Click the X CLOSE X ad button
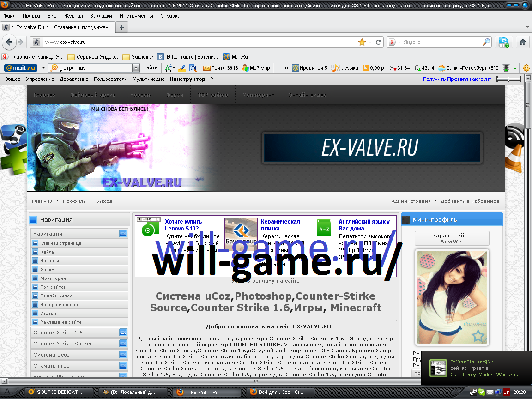 click(x=149, y=219)
